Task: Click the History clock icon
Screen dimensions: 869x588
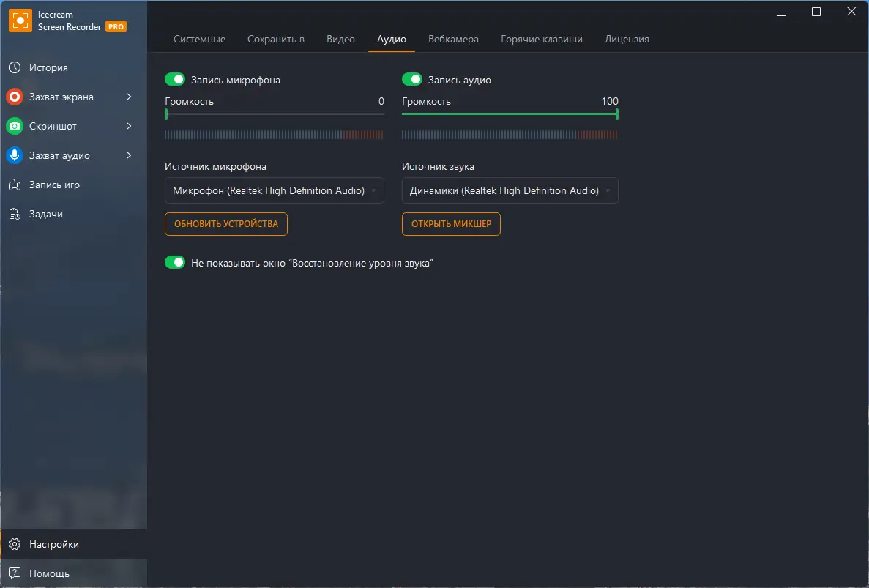Action: point(15,67)
